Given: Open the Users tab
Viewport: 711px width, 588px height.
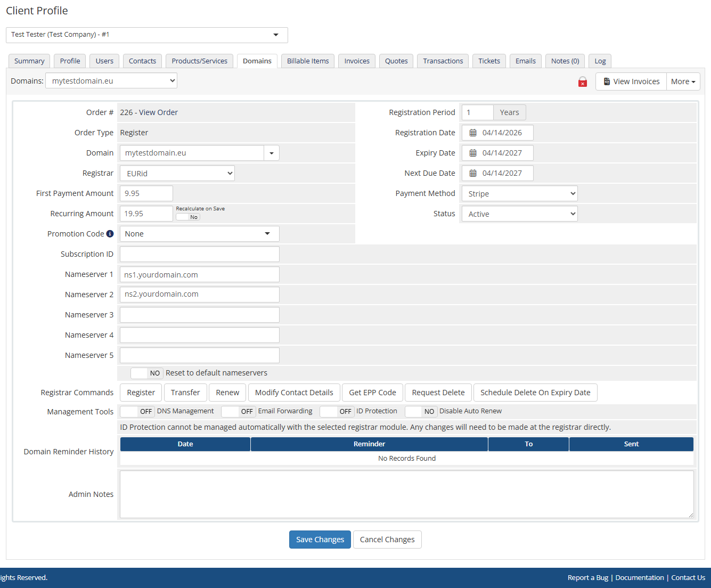Looking at the screenshot, I should pyautogui.click(x=104, y=61).
